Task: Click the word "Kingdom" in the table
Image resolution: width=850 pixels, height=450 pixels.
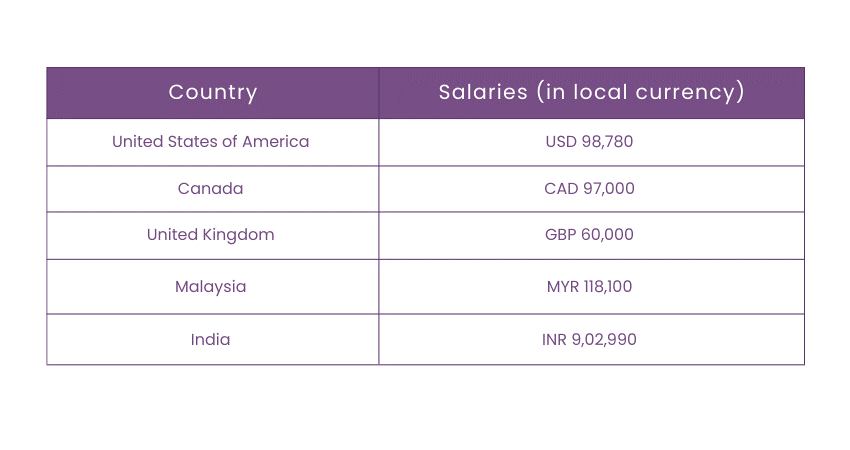Action: pos(236,235)
